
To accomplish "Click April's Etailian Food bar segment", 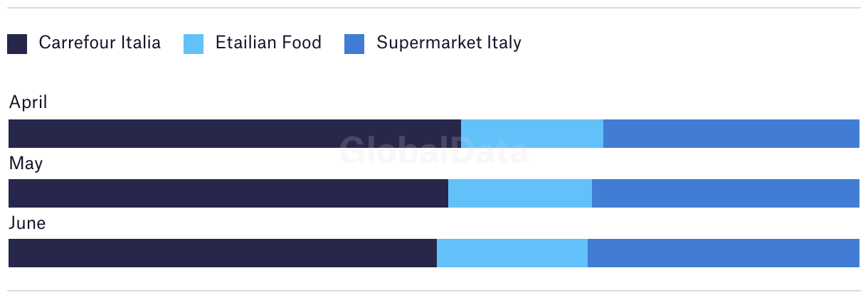I will pos(532,134).
